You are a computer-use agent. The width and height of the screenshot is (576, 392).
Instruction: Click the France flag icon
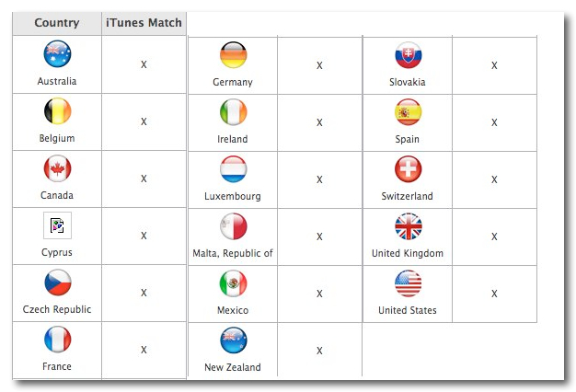click(x=57, y=340)
